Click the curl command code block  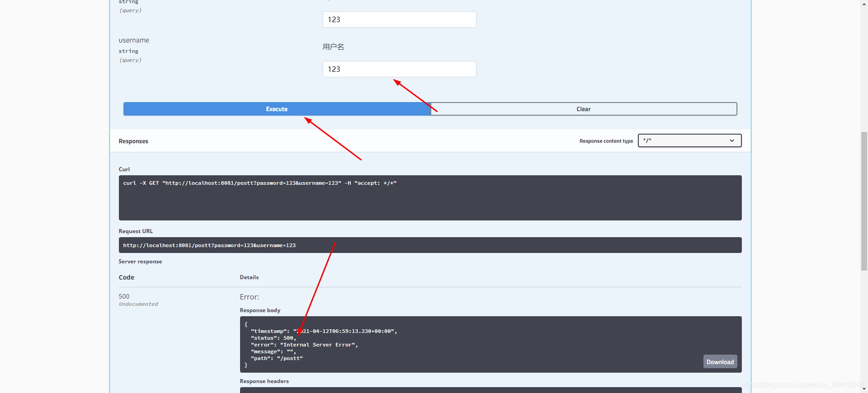(x=430, y=198)
